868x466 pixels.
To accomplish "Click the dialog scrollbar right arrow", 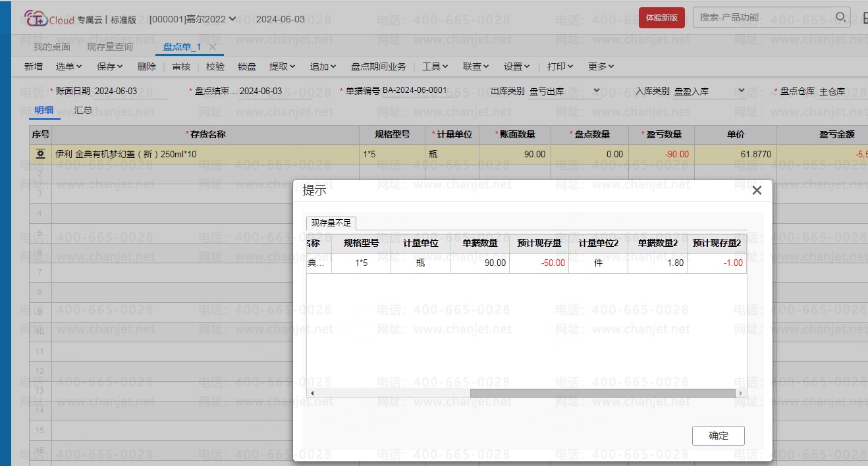I will (741, 393).
